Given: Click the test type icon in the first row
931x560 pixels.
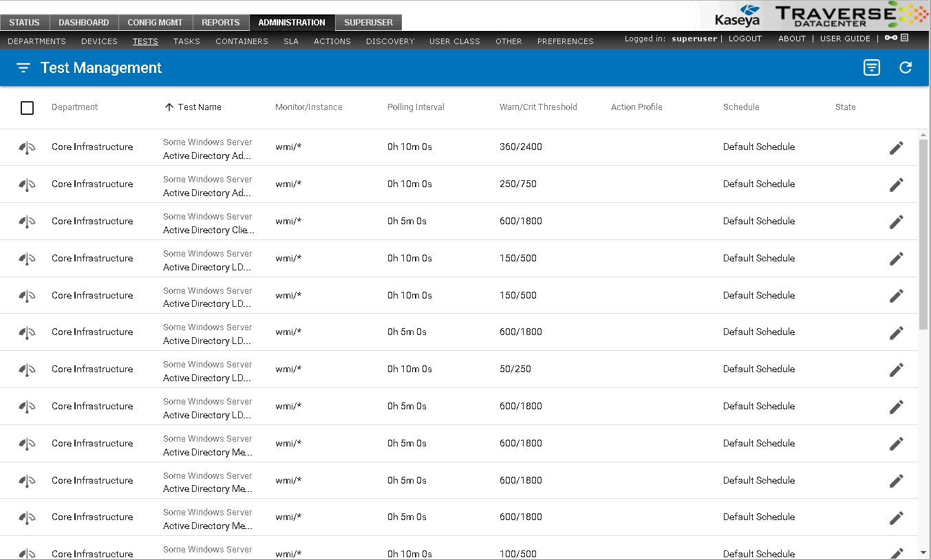Looking at the screenshot, I should pyautogui.click(x=27, y=147).
